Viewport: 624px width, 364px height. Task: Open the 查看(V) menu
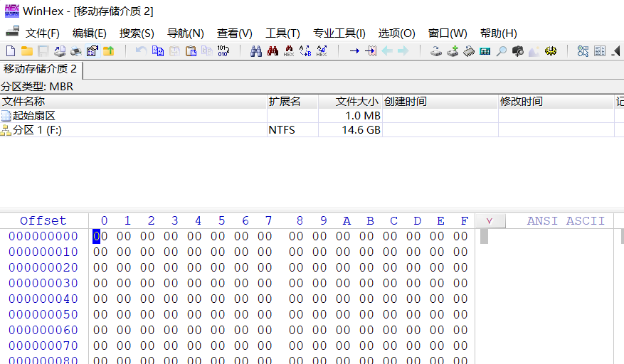point(234,33)
